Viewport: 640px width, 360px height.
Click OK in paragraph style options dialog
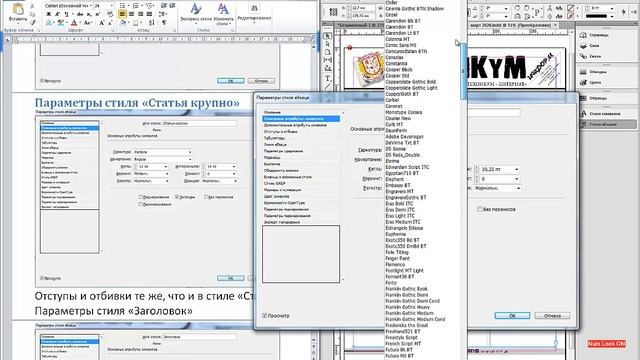[x=512, y=316]
